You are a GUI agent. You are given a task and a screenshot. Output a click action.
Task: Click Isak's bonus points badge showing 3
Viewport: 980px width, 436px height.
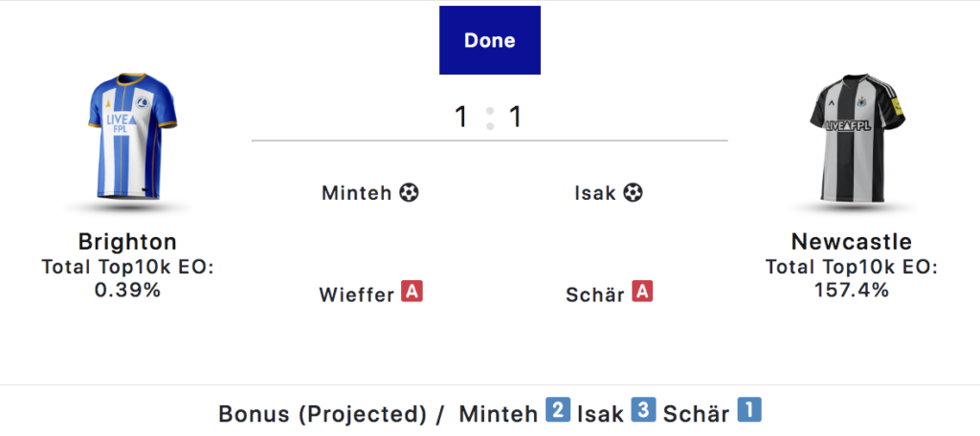643,412
